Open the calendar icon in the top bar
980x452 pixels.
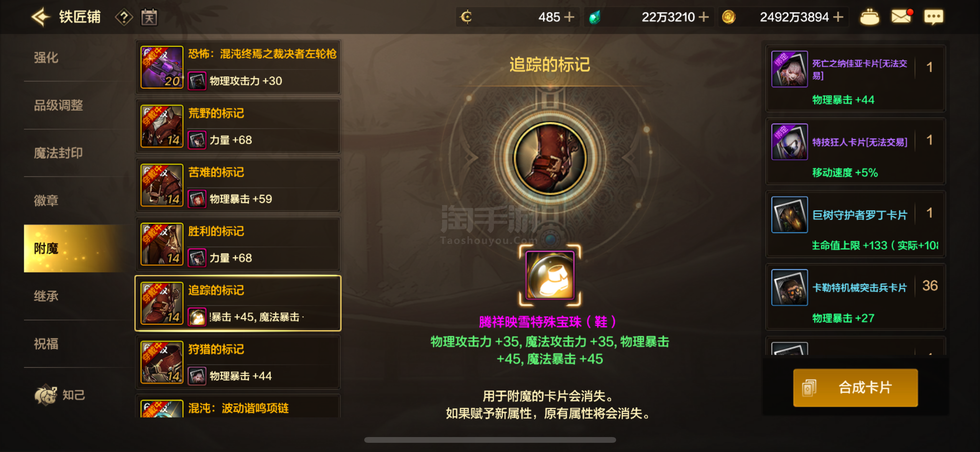pos(149,17)
